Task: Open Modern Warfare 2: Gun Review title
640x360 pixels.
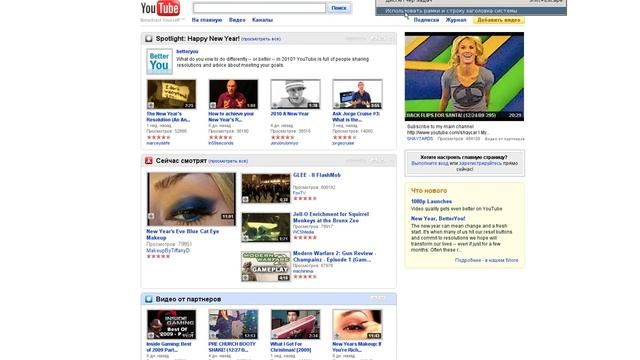Action: pos(334,256)
